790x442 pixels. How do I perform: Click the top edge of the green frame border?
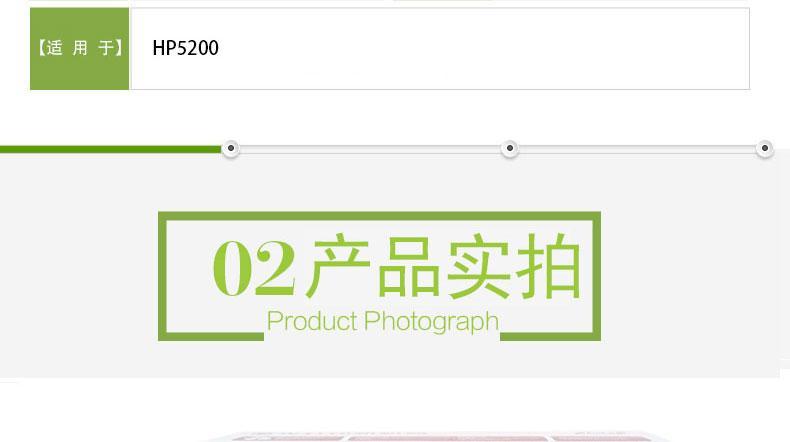coord(379,216)
